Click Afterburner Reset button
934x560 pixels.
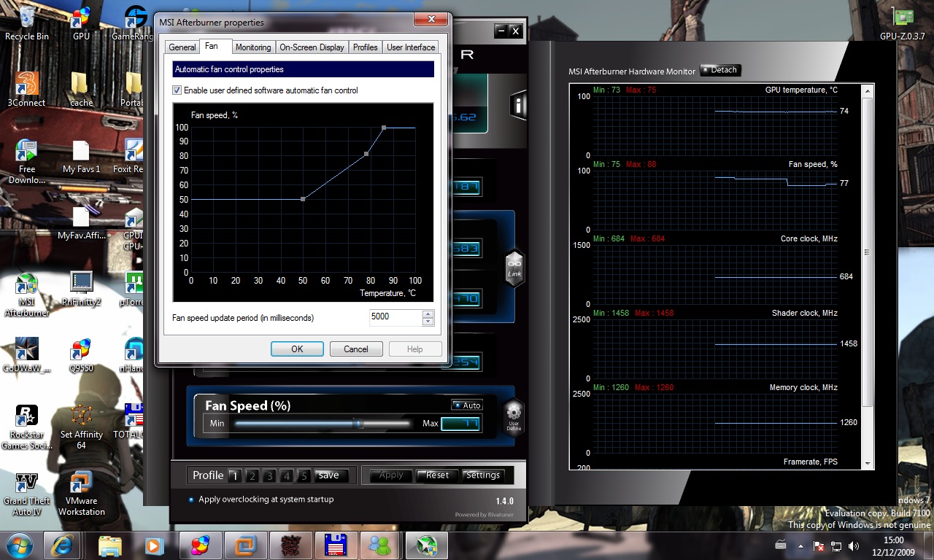click(437, 475)
